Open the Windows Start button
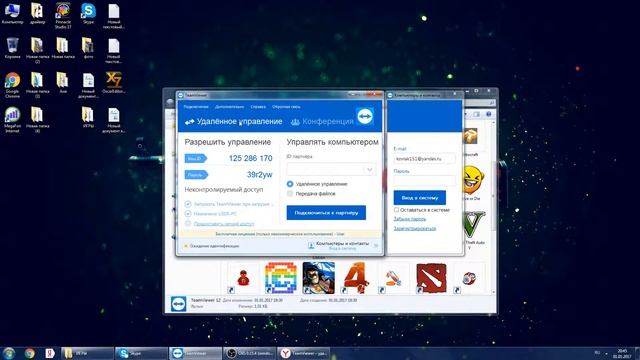Viewport: 640px width, 360px height. 9,353
